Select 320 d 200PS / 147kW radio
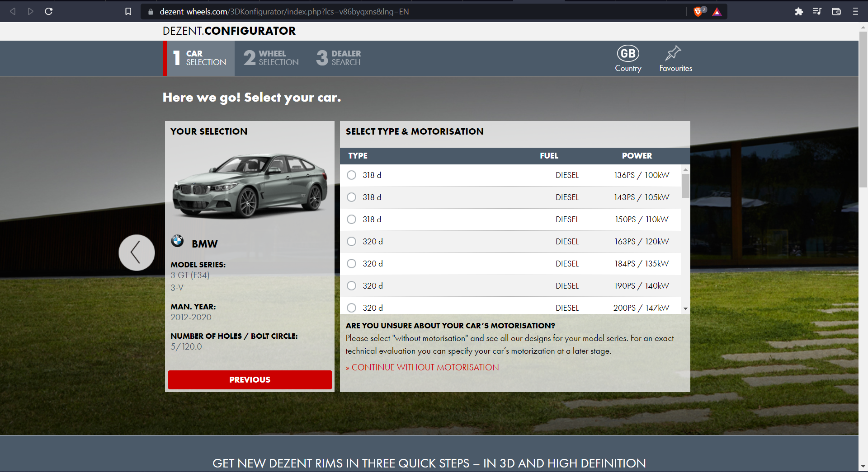 [351, 308]
